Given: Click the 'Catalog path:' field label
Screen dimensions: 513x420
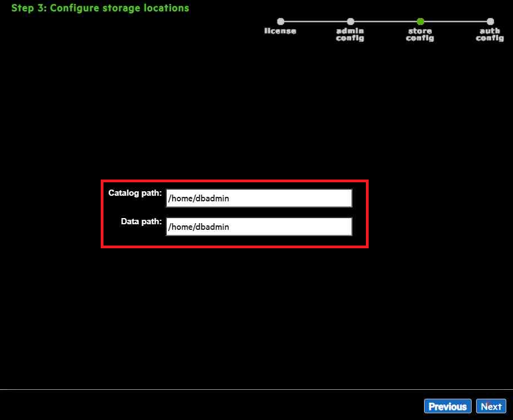Looking at the screenshot, I should click(135, 193).
